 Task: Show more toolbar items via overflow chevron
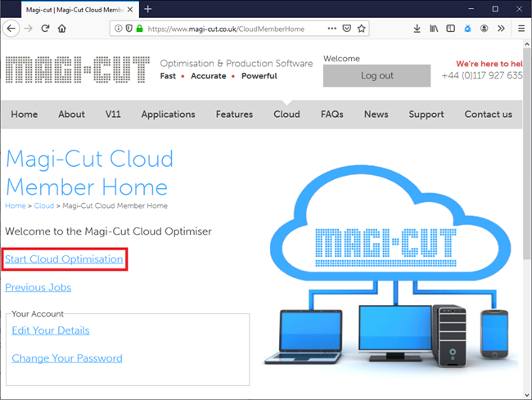tap(502, 28)
